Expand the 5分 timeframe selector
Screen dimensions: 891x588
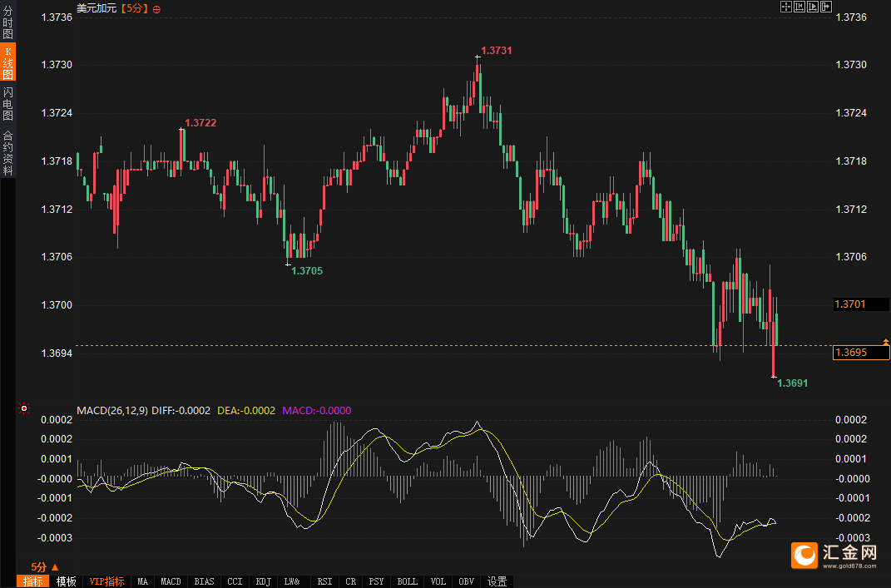(38, 566)
